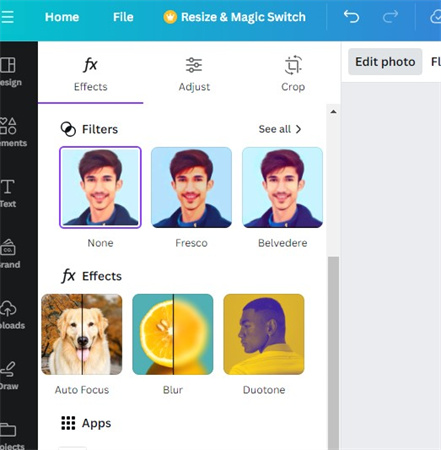Open the hamburger main menu
The image size is (441, 450).
pyautogui.click(x=7, y=17)
